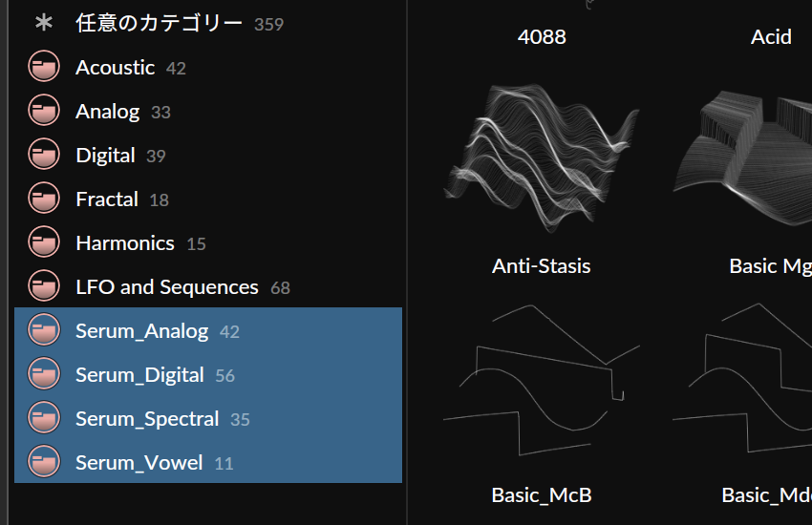Click the Harmonics category folder icon
Viewport: 812px width, 525px height.
tap(44, 242)
